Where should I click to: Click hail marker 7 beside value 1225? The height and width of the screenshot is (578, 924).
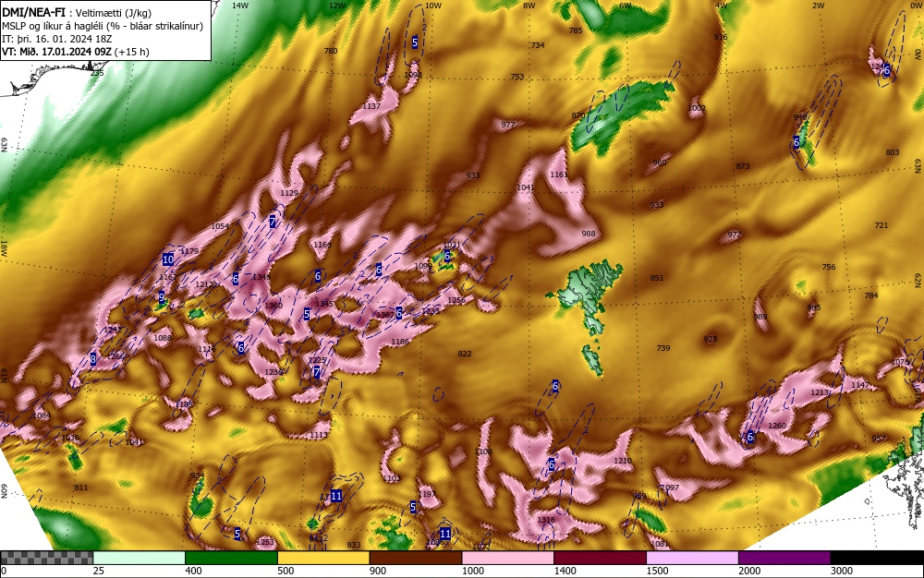click(316, 372)
